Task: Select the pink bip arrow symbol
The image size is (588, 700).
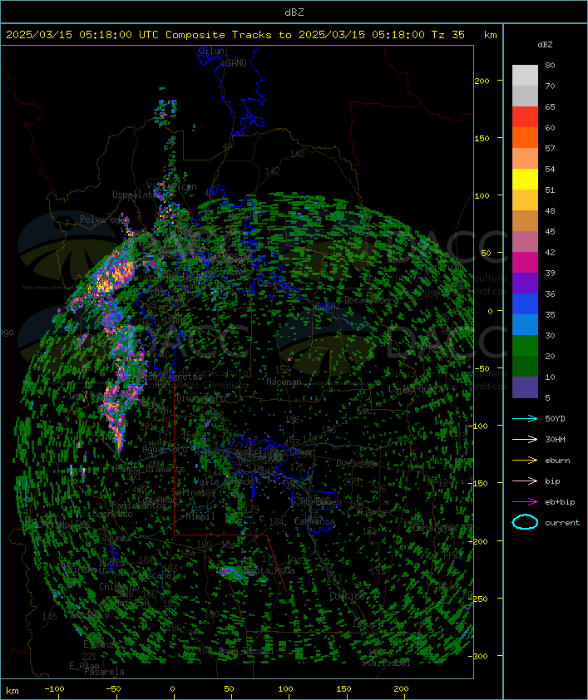Action: tap(525, 481)
